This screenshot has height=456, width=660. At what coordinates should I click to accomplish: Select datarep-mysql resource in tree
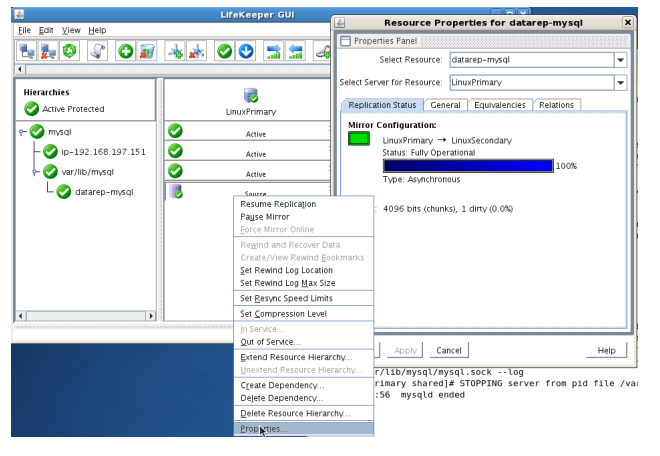click(104, 192)
